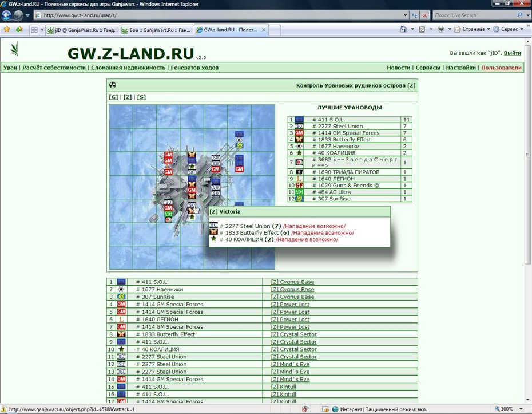The width and height of the screenshot is (532, 414).
Task: Open the Уран navigation link
Action: (10, 68)
